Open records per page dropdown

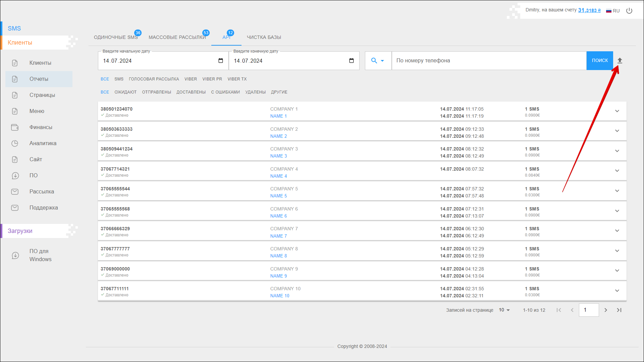point(504,310)
